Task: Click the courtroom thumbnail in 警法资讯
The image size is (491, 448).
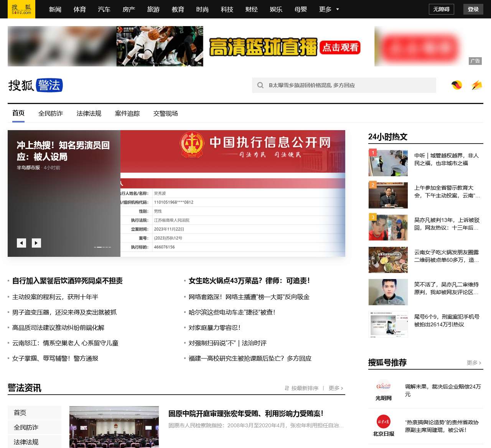Action: [x=114, y=427]
